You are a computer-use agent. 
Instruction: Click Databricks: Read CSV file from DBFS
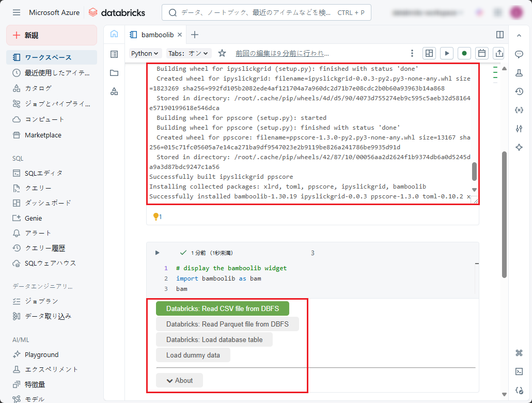point(222,308)
